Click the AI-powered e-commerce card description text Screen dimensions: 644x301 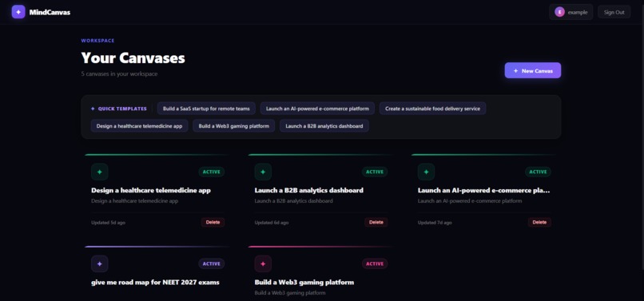pyautogui.click(x=470, y=201)
